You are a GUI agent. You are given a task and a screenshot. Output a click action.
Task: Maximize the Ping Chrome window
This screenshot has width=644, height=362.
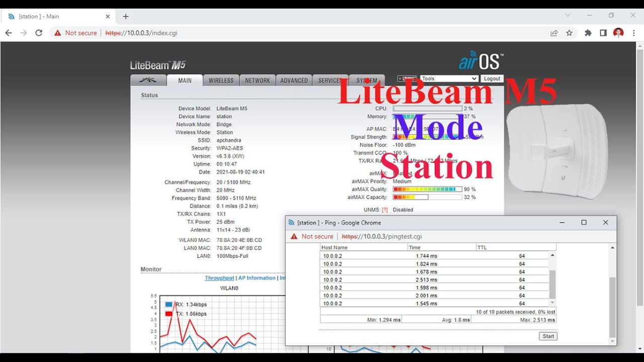point(584,222)
